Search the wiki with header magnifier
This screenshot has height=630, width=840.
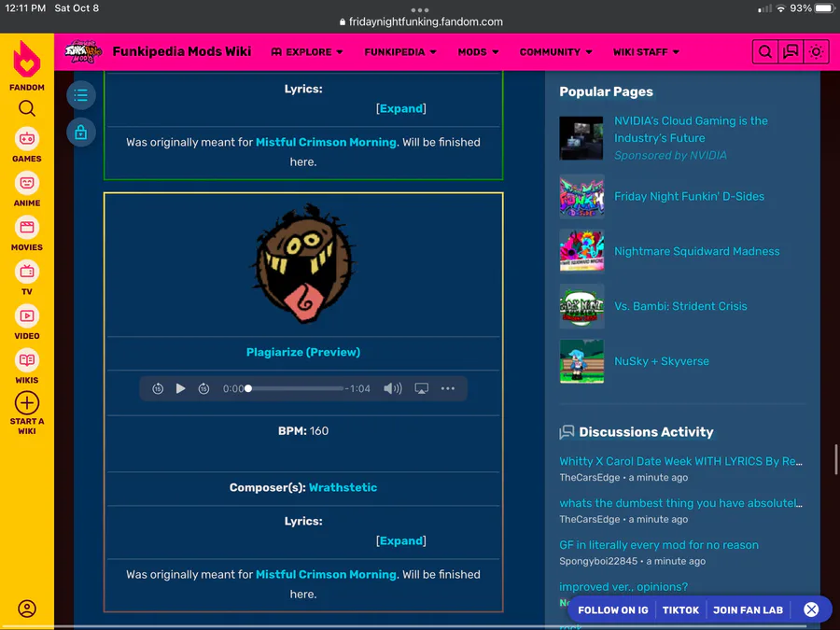pos(765,52)
